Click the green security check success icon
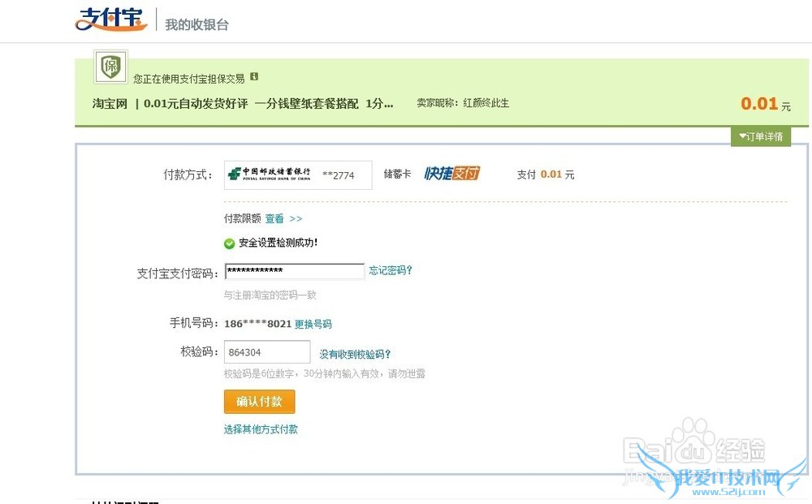This screenshot has height=504, width=812. (230, 243)
